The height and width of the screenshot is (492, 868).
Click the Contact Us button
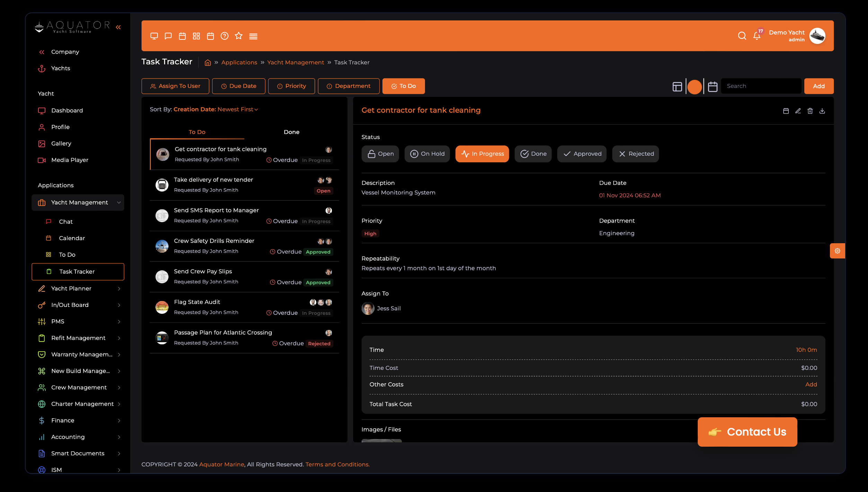pos(747,432)
